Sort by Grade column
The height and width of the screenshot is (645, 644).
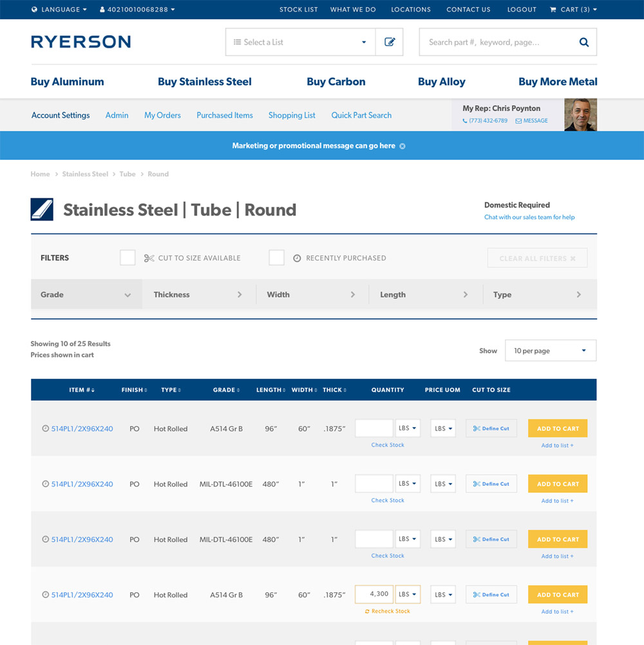coord(226,390)
